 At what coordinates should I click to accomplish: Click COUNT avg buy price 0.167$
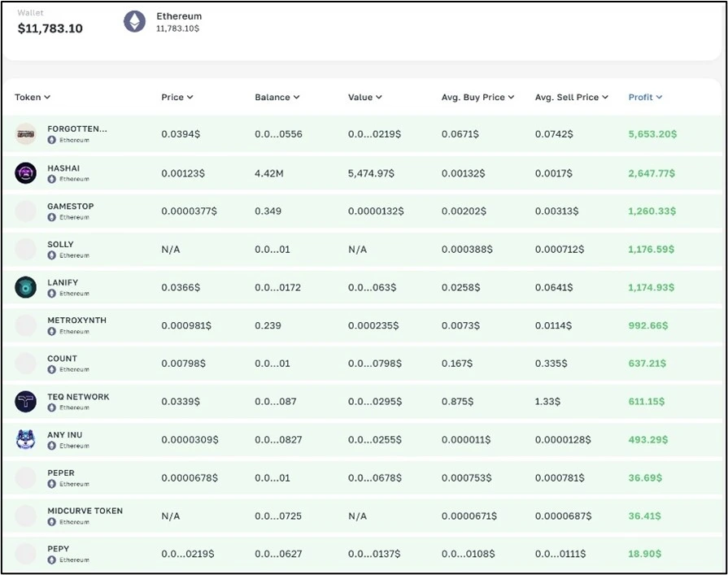point(457,364)
